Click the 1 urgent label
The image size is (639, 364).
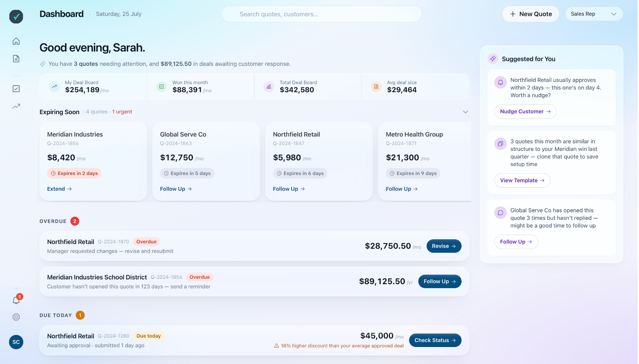[x=122, y=112]
